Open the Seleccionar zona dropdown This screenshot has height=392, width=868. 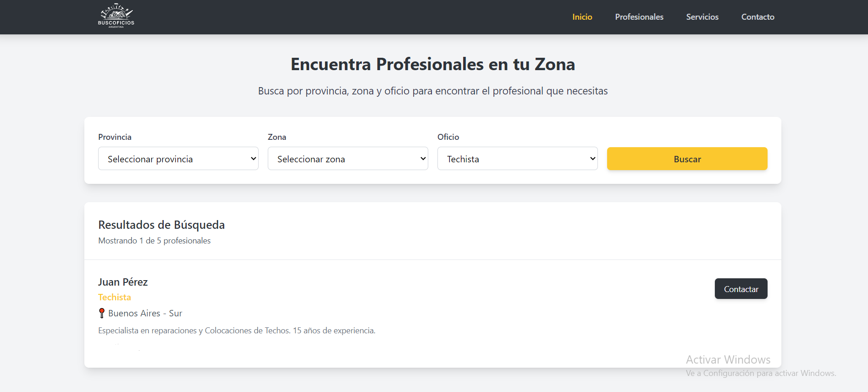point(348,159)
